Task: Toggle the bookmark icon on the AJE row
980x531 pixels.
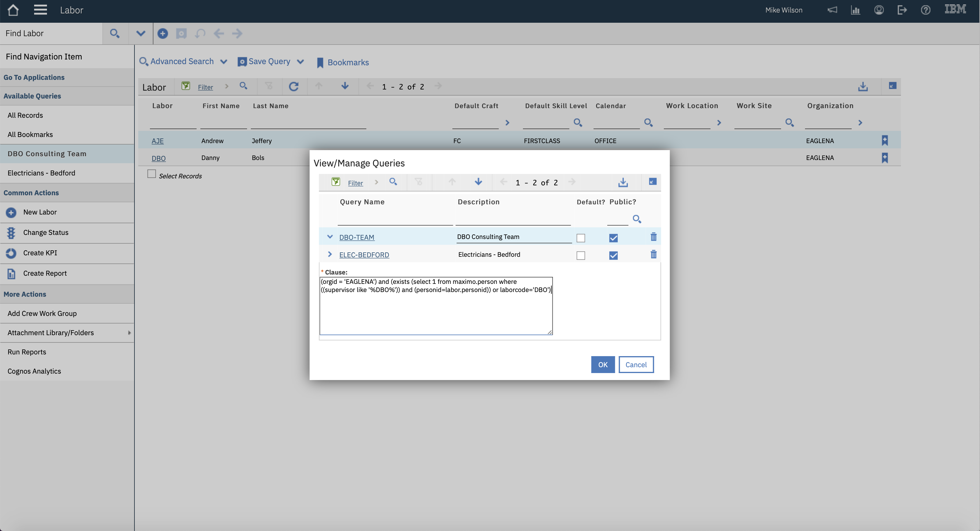Action: (x=885, y=140)
